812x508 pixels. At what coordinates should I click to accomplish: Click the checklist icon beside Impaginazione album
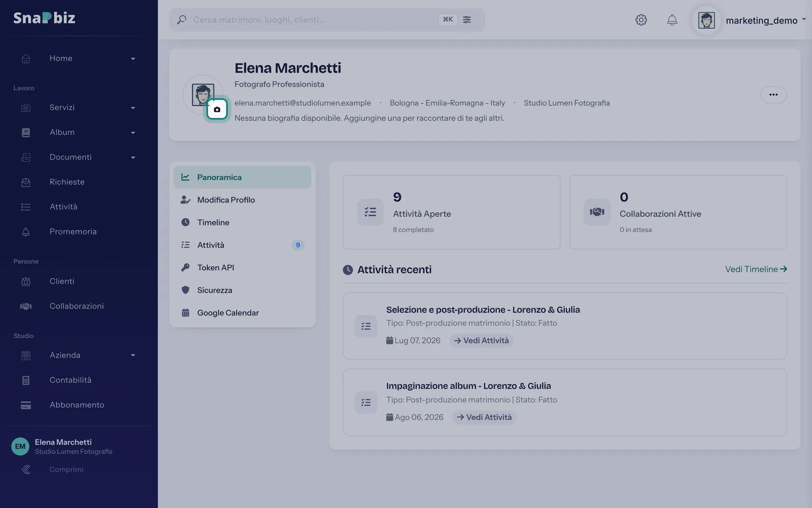coord(366,402)
